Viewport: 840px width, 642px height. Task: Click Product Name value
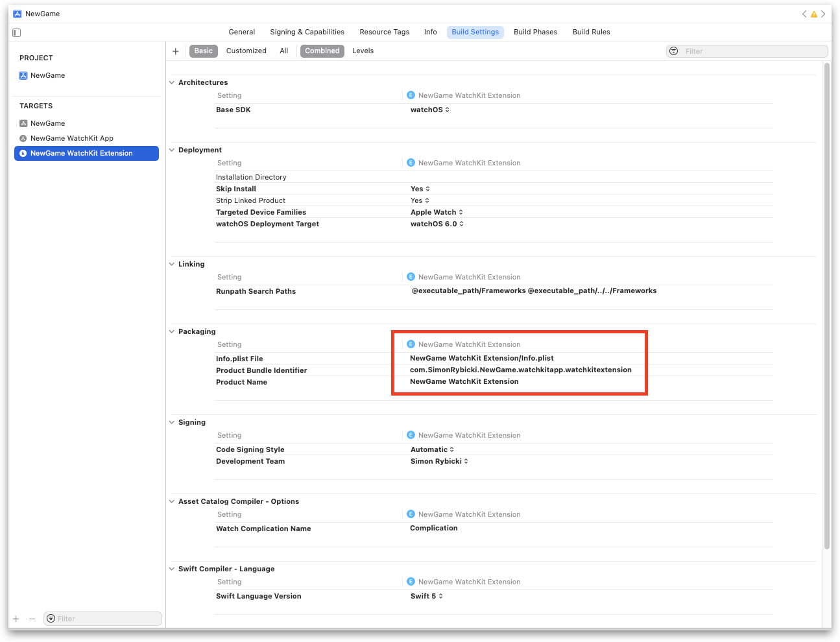click(464, 381)
